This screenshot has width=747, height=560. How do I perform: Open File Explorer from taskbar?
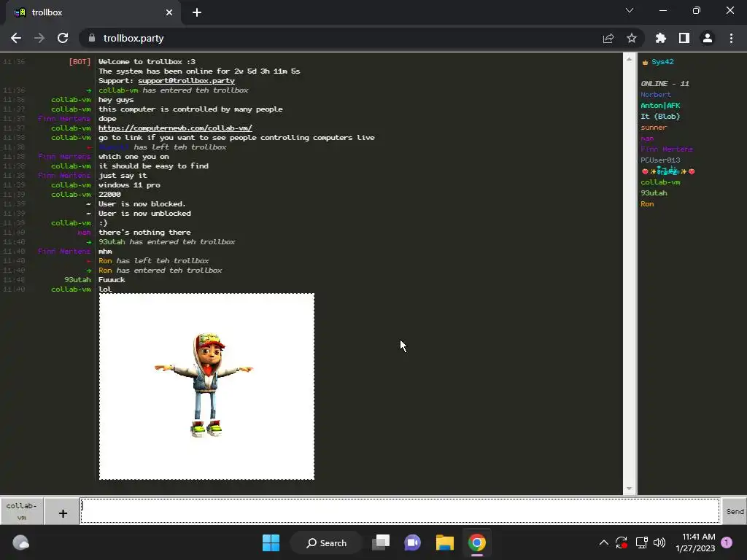pos(444,542)
